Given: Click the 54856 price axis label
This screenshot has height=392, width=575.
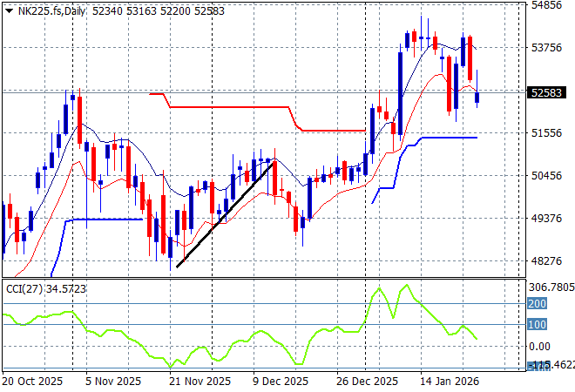Looking at the screenshot, I should 546,5.
